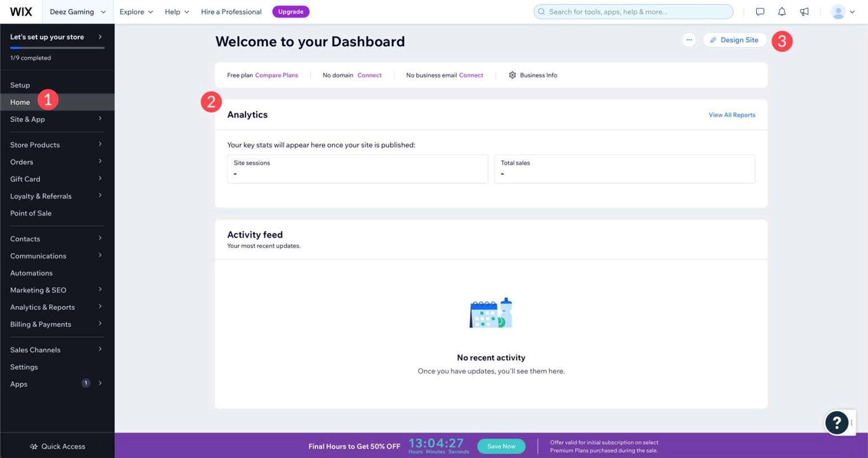The width and height of the screenshot is (868, 458).
Task: Open the floating help question mark bubble
Action: (x=836, y=422)
